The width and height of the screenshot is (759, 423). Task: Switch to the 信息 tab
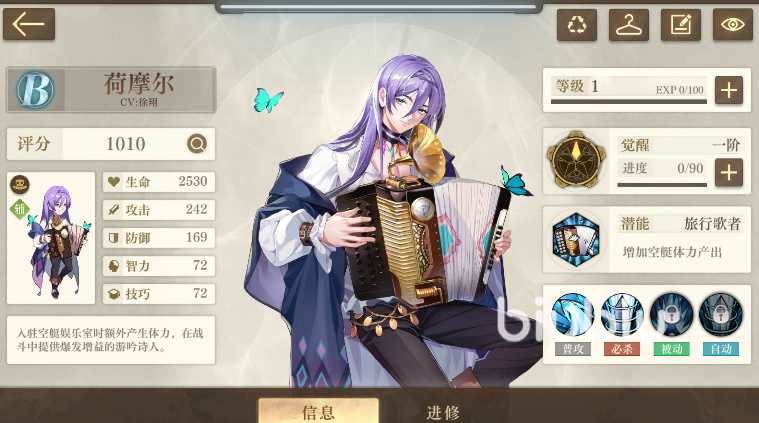tap(319, 411)
